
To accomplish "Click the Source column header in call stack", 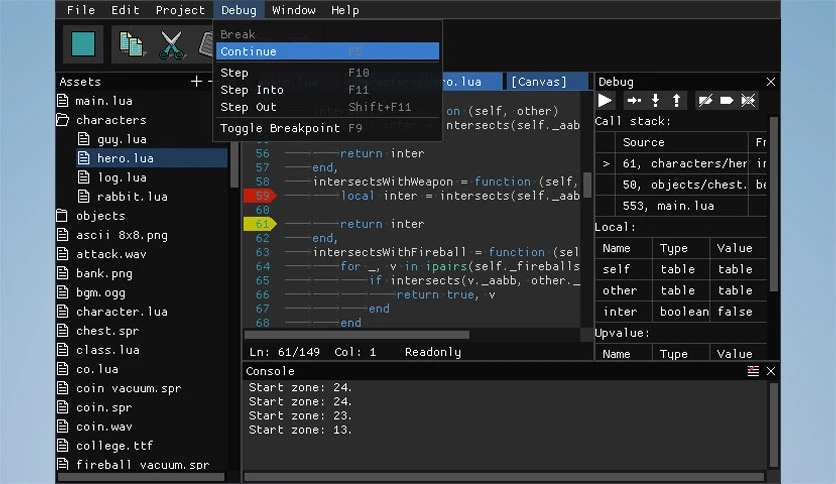I will pyautogui.click(x=682, y=142).
